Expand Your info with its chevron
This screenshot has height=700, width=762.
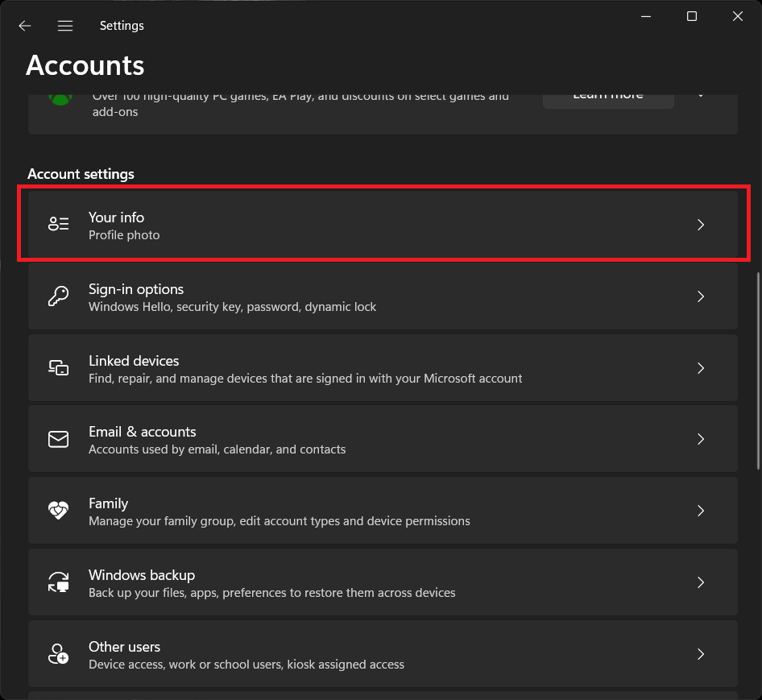point(701,225)
